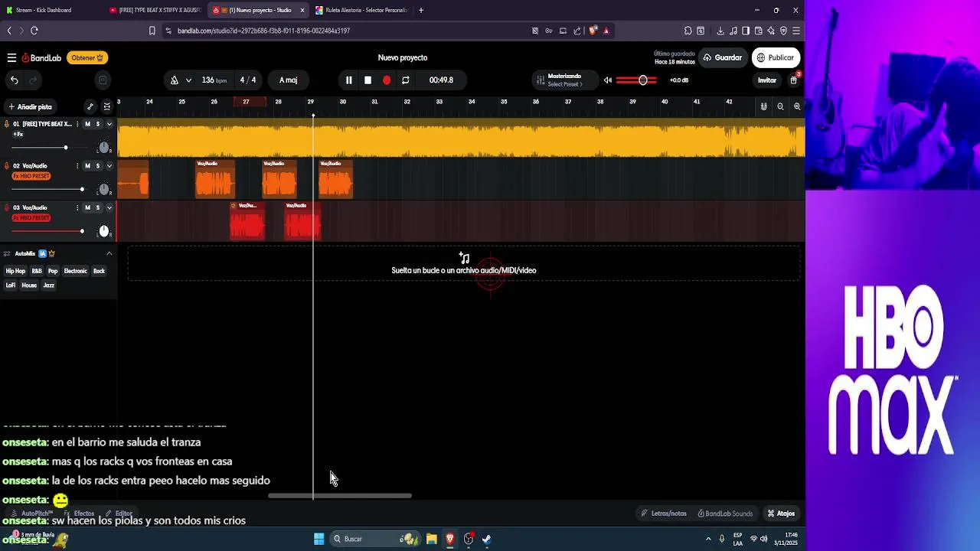Open the gift rewards icon
The height and width of the screenshot is (551, 980).
pyautogui.click(x=794, y=80)
